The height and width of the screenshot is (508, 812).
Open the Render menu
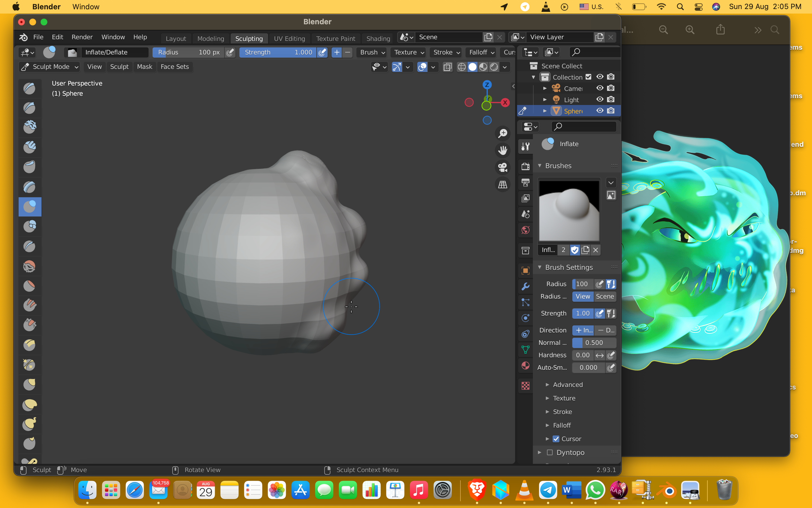82,37
